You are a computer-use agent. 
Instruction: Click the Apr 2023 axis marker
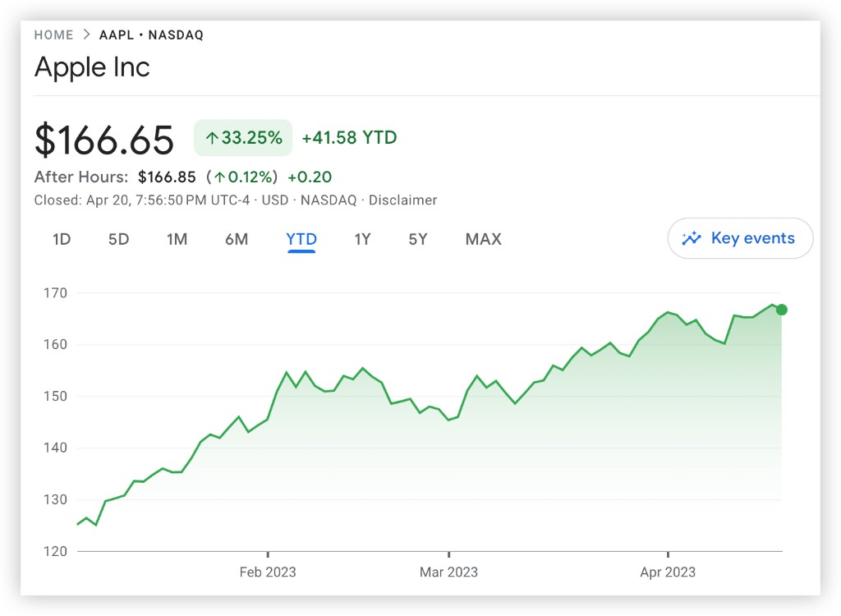668,572
